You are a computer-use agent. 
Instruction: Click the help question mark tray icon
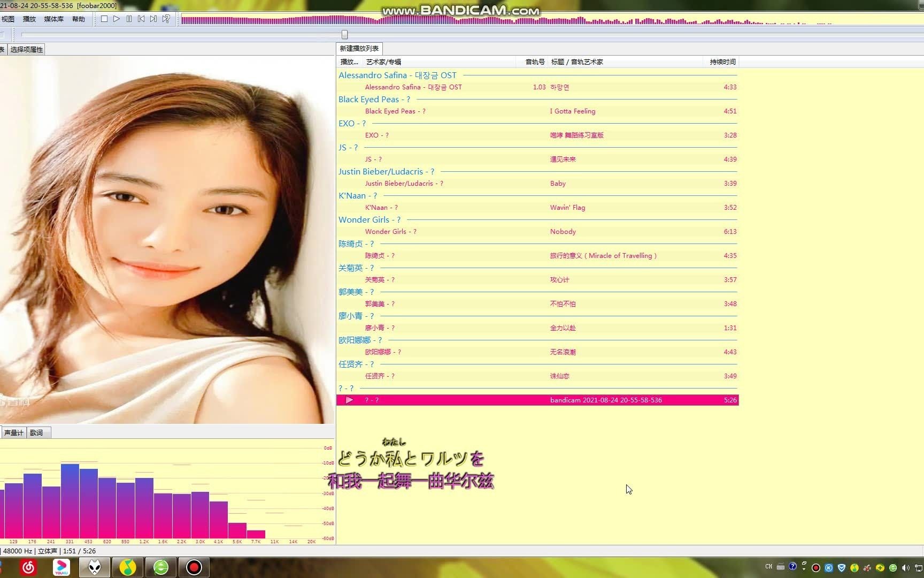(793, 566)
